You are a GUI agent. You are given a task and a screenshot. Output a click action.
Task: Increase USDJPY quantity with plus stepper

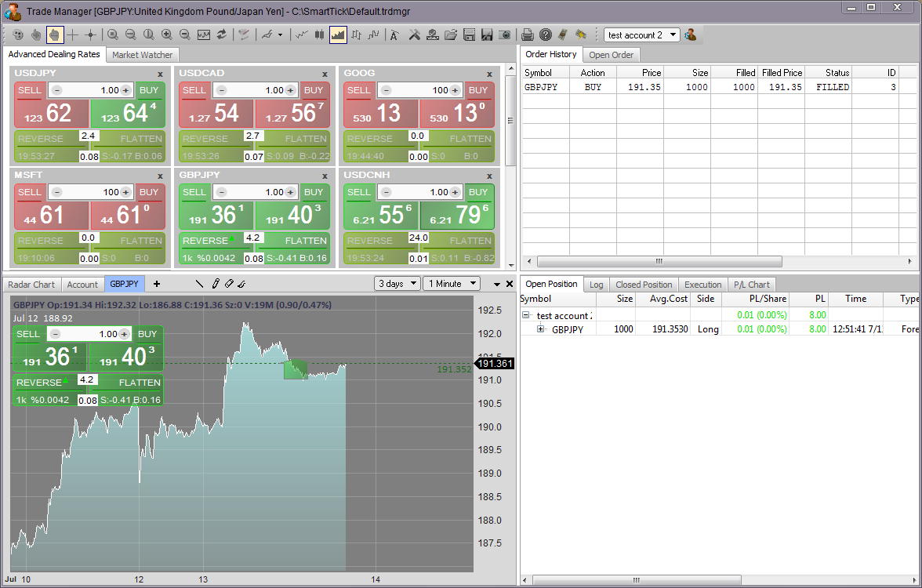coord(125,90)
